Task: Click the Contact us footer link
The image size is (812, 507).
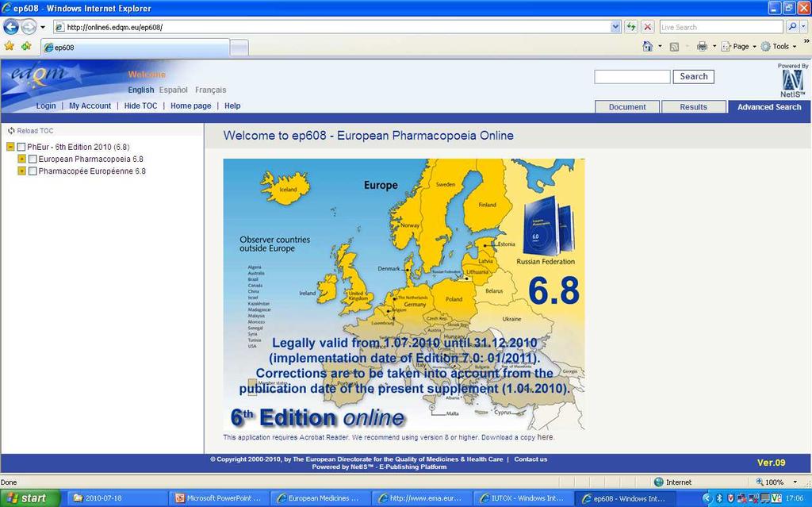Action: [x=530, y=459]
